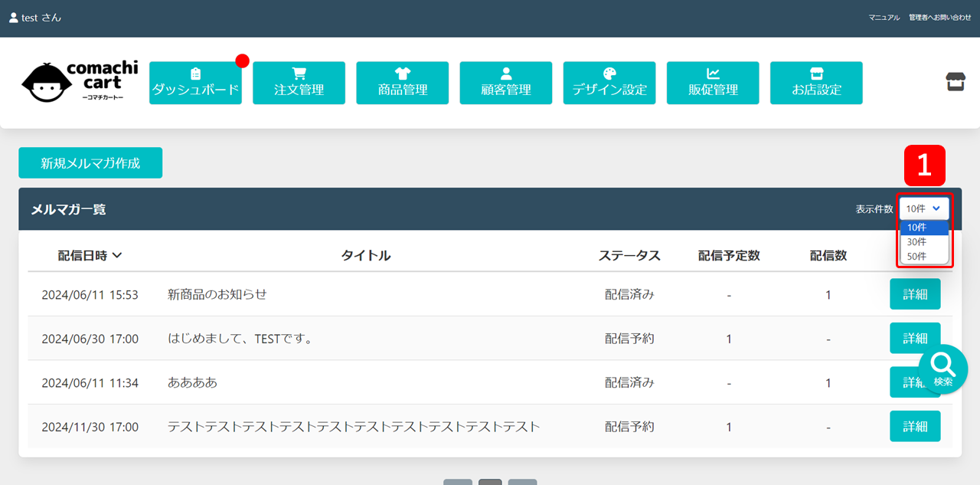Open 詳細 for はじめまして、TESTです。
This screenshot has width=980, height=485.
point(915,338)
